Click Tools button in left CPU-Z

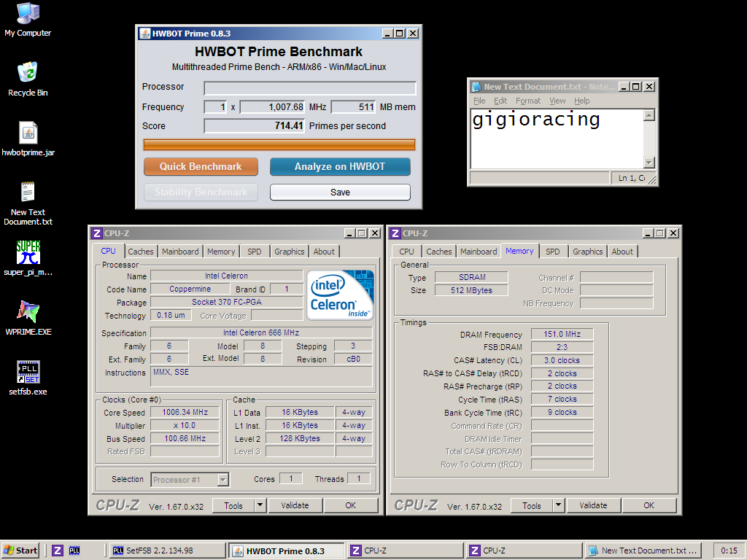233,506
